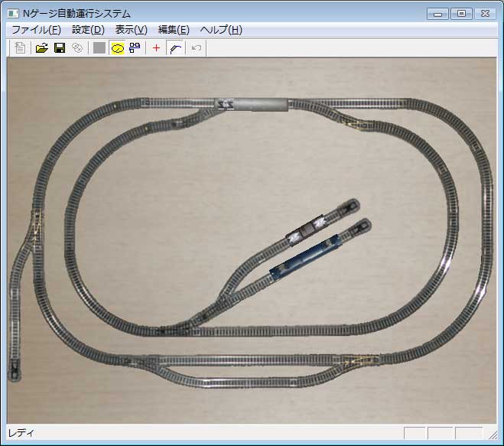Open the ヘルプ(H) menu
Screen dimensions: 504x446
point(221,30)
